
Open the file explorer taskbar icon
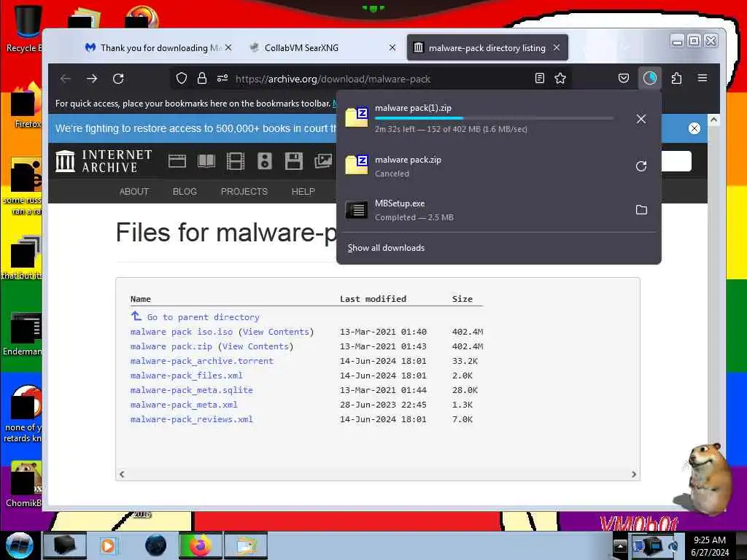pos(246,545)
